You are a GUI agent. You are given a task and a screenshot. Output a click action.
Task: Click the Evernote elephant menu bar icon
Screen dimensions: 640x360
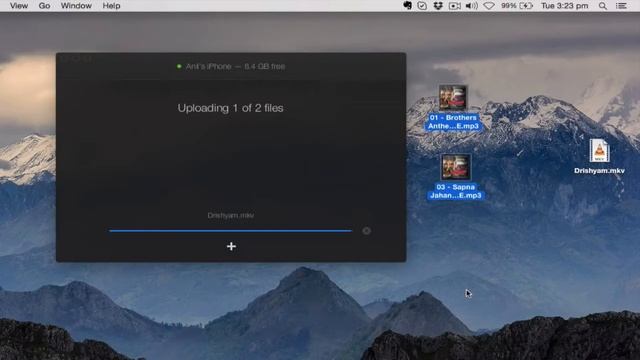tap(407, 6)
